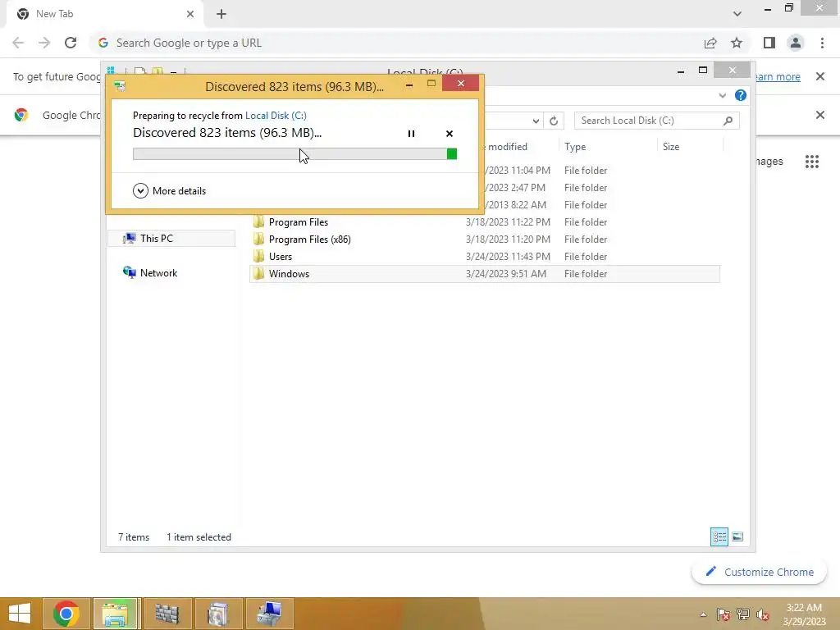Open the taskbar clock and date

[x=804, y=614]
